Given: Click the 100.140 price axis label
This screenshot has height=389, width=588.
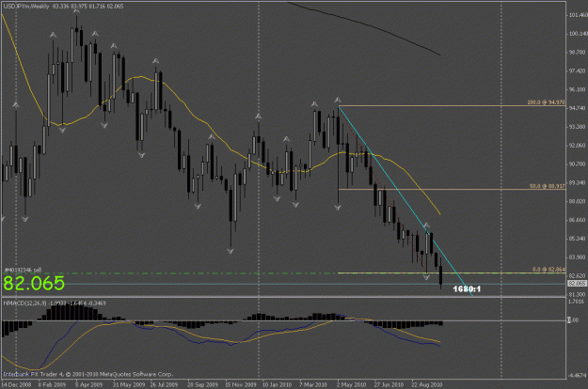Looking at the screenshot, I should 578,34.
